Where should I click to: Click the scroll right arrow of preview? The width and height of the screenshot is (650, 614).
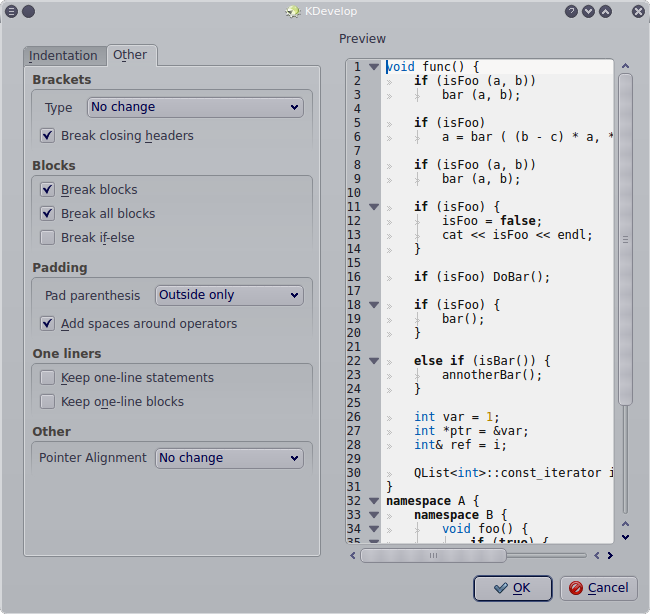pyautogui.click(x=610, y=556)
